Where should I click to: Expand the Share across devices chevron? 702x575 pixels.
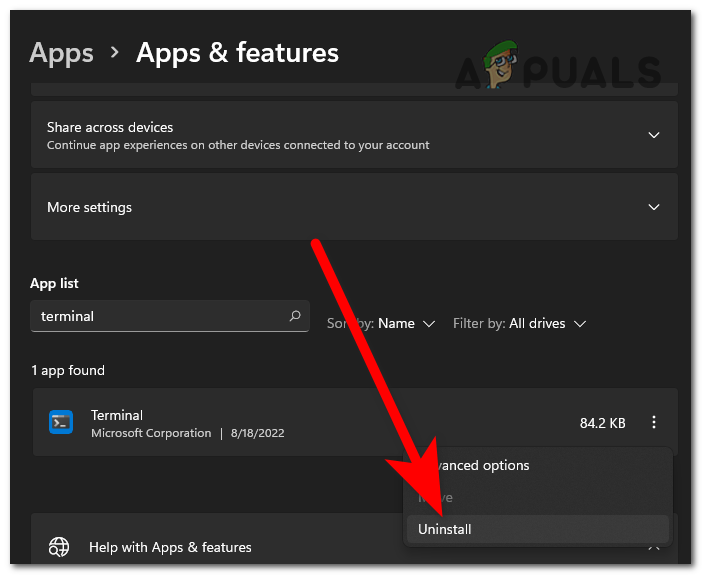[654, 135]
